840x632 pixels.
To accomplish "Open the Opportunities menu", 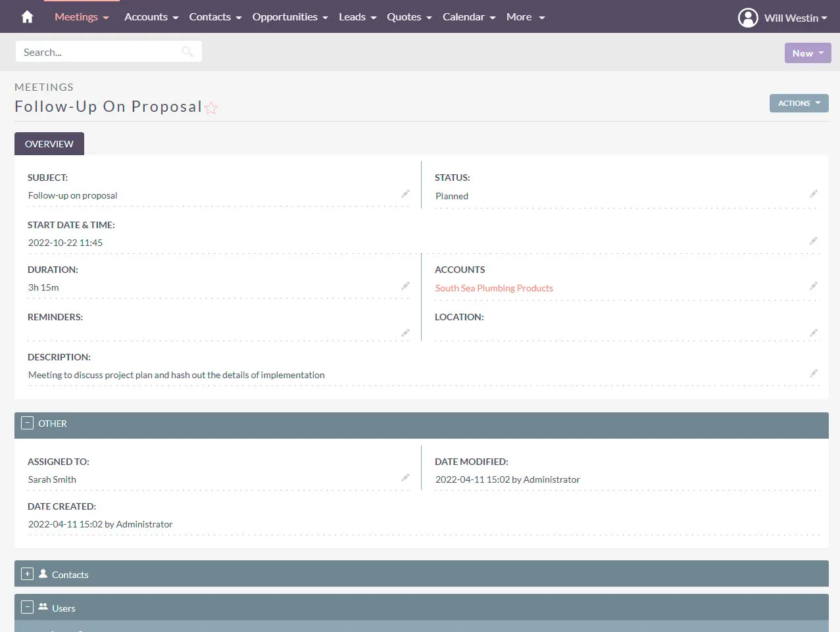I will pos(289,17).
